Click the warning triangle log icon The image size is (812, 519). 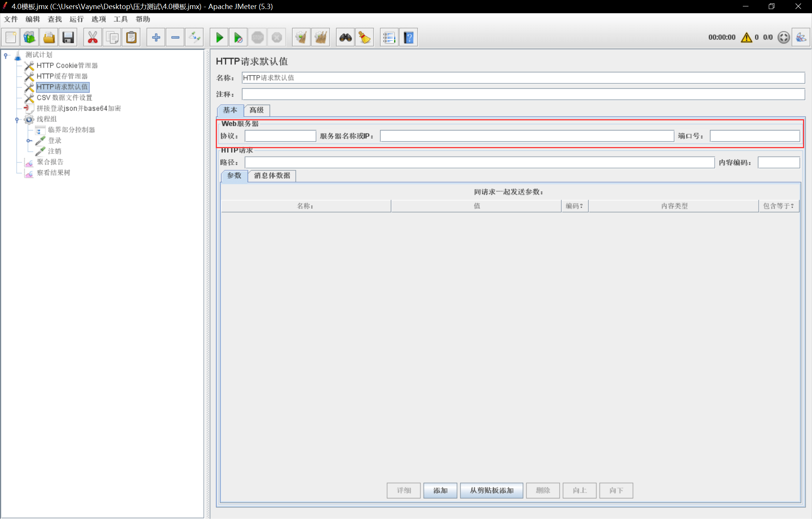(746, 37)
